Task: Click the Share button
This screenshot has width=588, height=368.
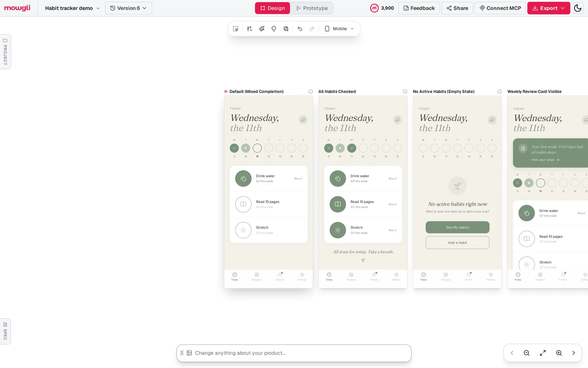Action: (x=457, y=8)
